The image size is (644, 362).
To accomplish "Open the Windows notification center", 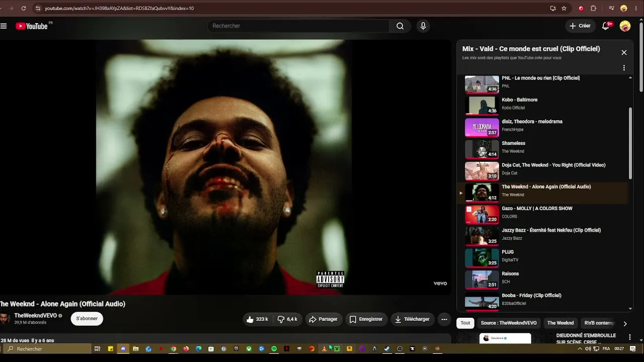I will 633,349.
